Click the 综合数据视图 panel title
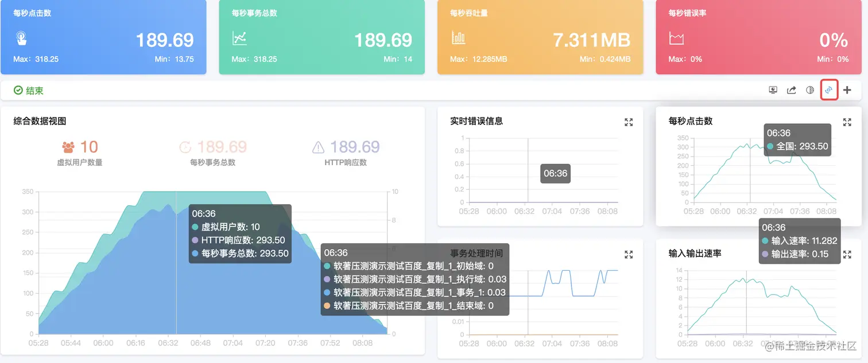 [40, 121]
